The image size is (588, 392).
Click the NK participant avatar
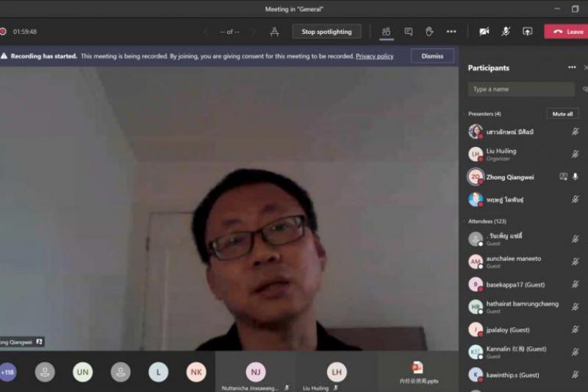pos(196,372)
